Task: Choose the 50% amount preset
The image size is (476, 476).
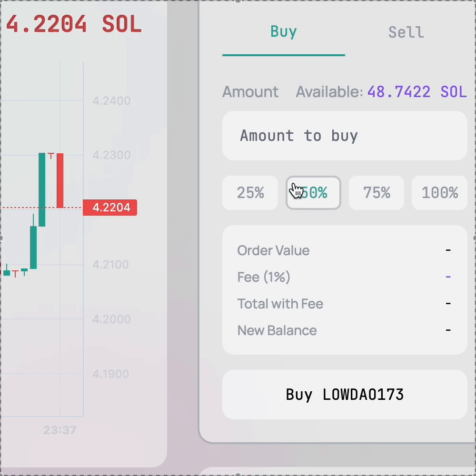Action: pos(313,193)
